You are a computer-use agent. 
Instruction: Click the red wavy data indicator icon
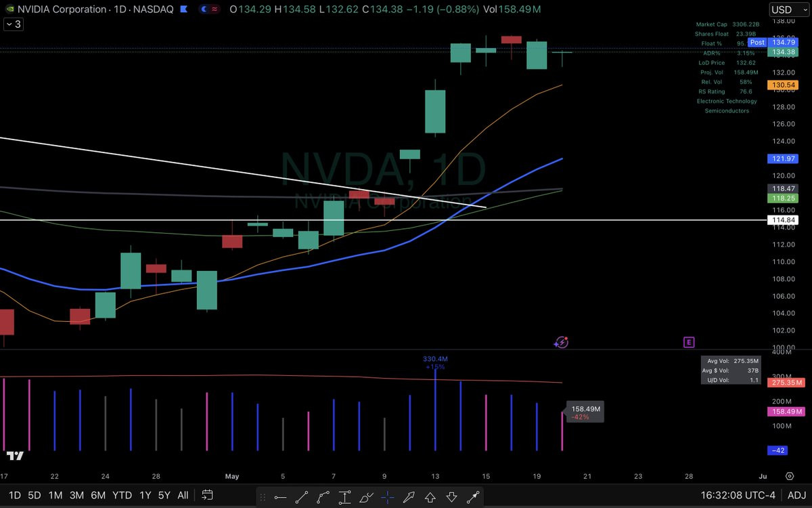(x=215, y=9)
